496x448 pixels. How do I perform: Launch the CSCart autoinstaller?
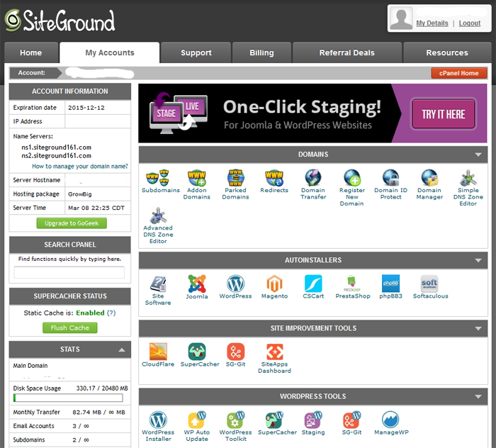coord(313,287)
